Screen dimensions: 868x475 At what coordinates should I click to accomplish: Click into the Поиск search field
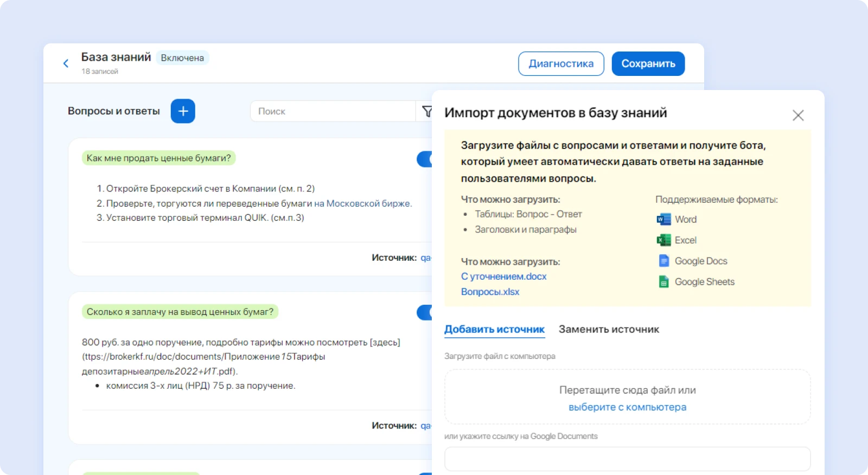[x=332, y=111]
